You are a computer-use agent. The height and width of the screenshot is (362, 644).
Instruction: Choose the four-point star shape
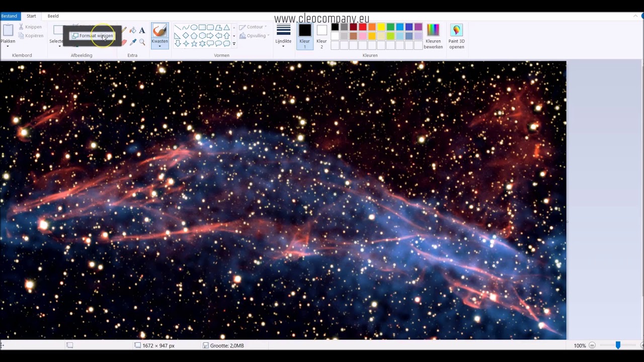(x=186, y=44)
